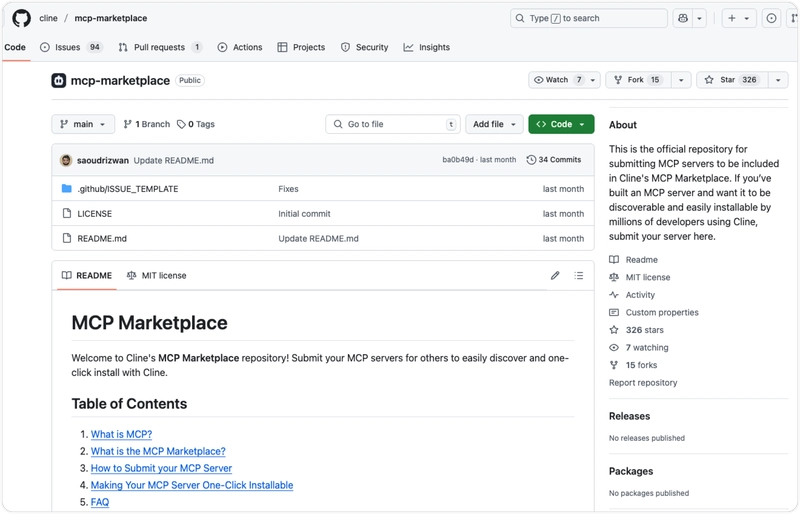View the 1 Branch link
This screenshot has width=800, height=514.
coord(147,124)
